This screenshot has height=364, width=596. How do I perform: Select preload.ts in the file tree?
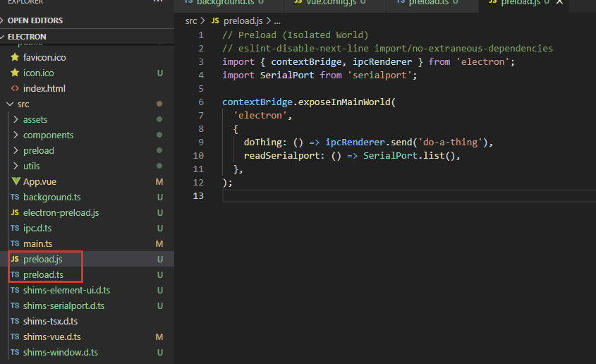[x=87, y=274]
